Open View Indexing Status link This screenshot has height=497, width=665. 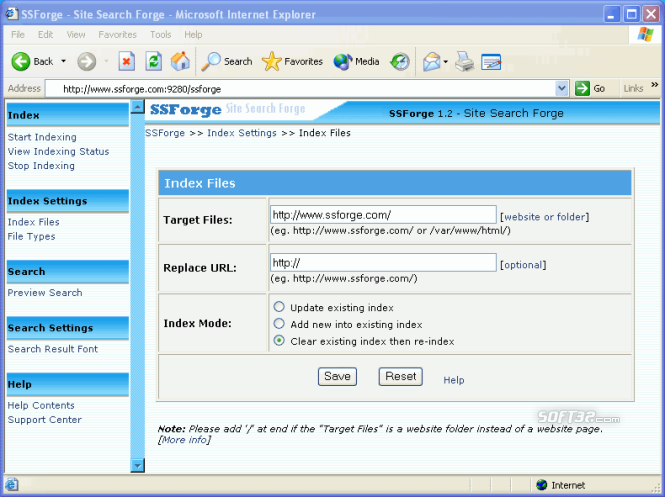[58, 151]
